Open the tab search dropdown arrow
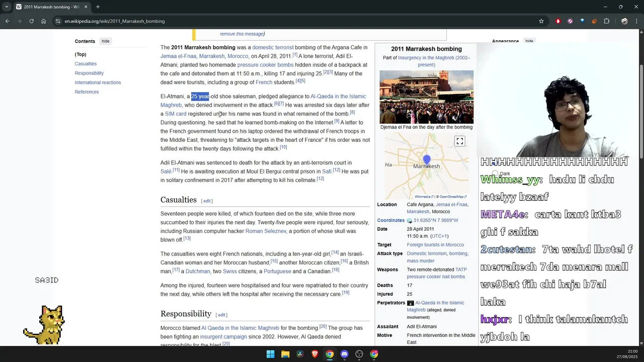 [x=6, y=7]
